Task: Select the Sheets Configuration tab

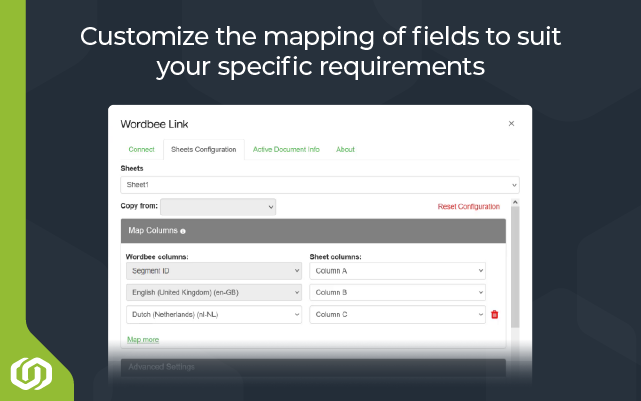Action: coord(204,149)
